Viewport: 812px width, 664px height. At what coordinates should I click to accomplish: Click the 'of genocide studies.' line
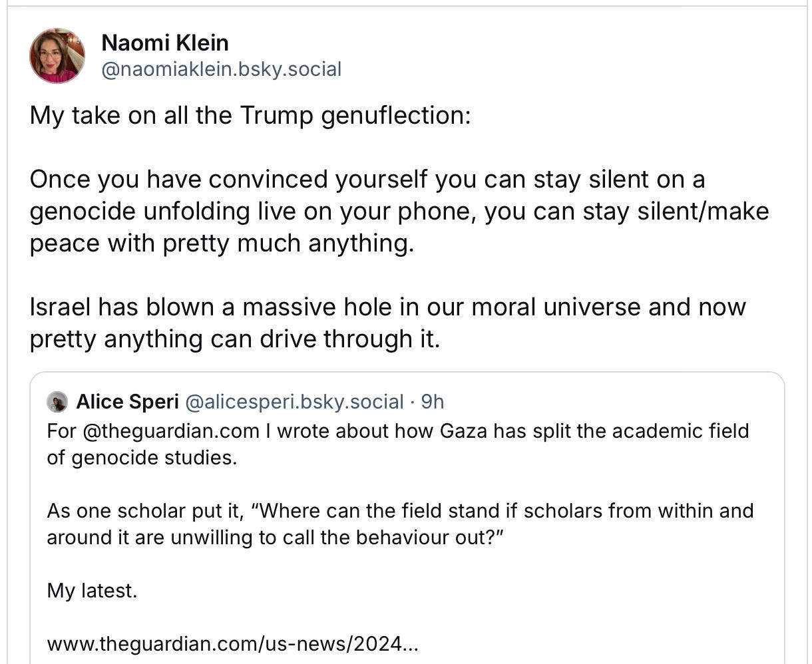142,458
